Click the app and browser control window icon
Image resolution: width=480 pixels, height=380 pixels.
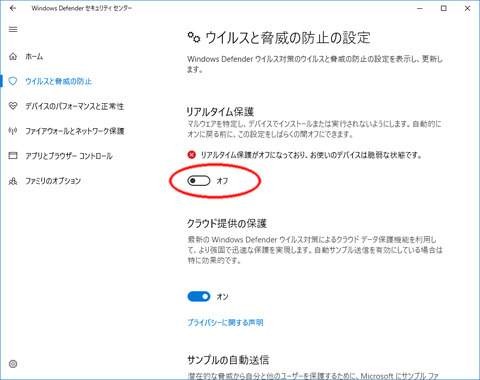[13, 156]
